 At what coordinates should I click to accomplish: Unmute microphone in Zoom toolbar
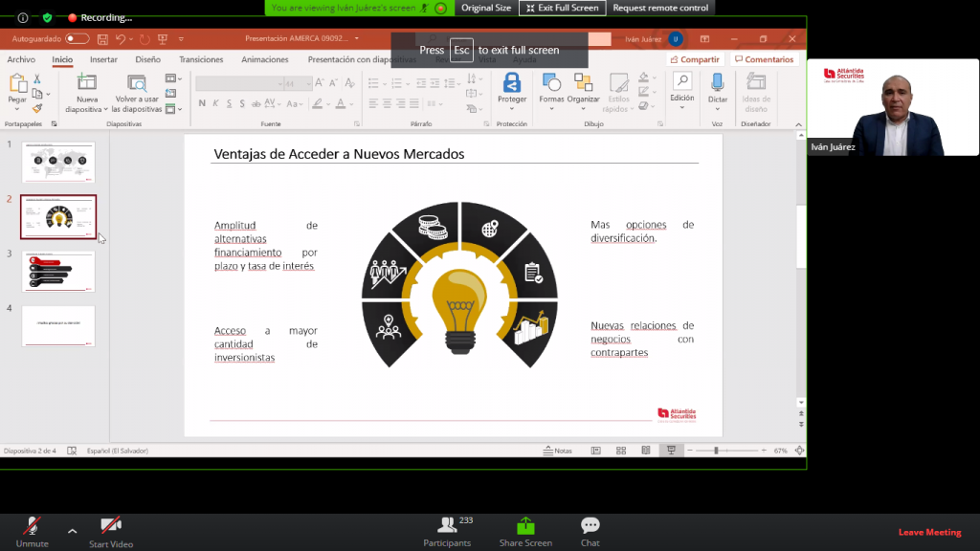32,532
